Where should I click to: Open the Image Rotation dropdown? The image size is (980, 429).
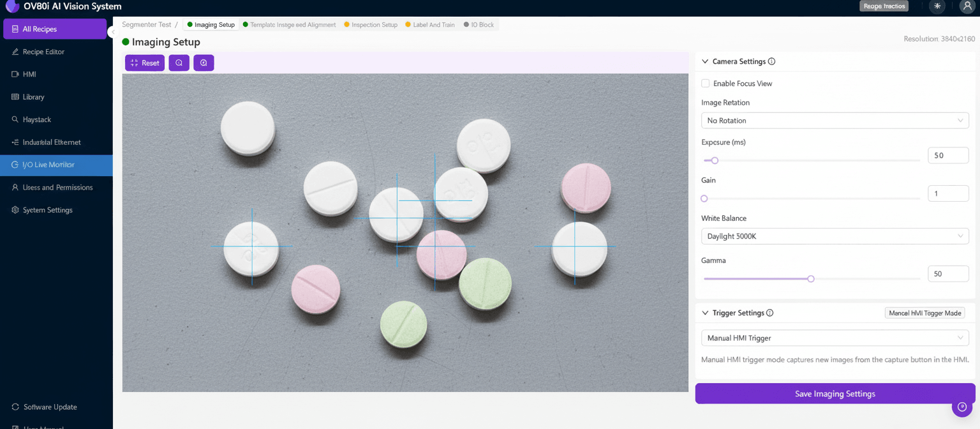[835, 120]
